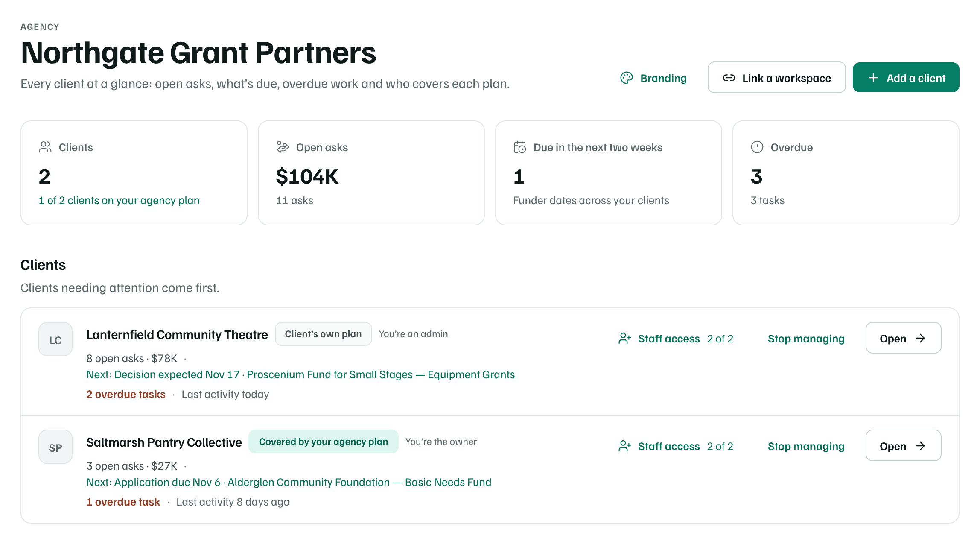Viewport: 980px width, 544px height.
Task: Click the Client's own plan badge
Action: tap(323, 334)
